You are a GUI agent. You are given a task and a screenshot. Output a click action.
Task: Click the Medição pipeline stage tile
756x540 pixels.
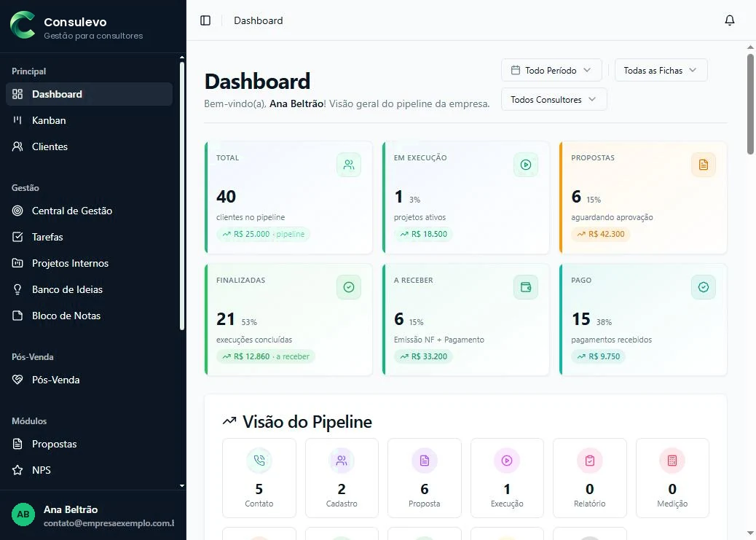pyautogui.click(x=672, y=478)
